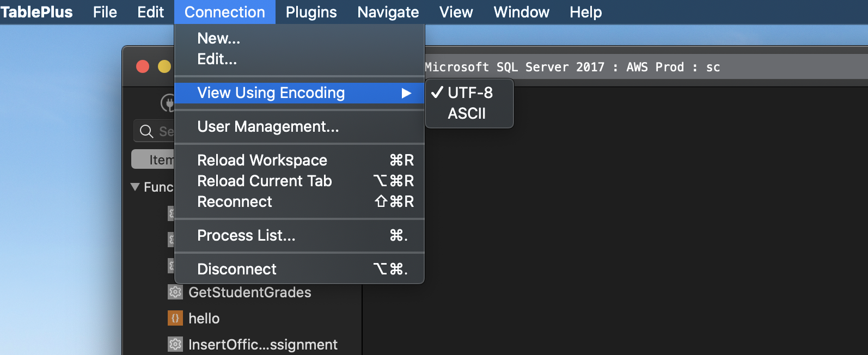The height and width of the screenshot is (355, 868).
Task: Choose User Management from the Connection menu
Action: pos(268,127)
